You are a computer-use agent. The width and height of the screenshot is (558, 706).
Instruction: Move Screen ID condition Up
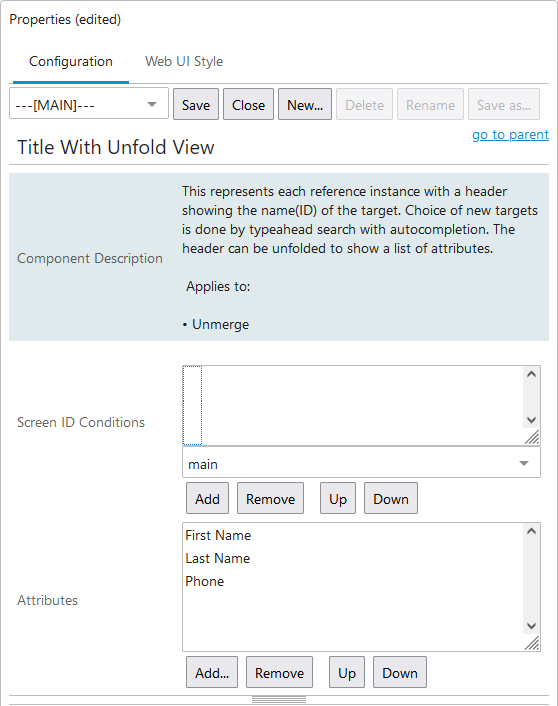pyautogui.click(x=338, y=498)
